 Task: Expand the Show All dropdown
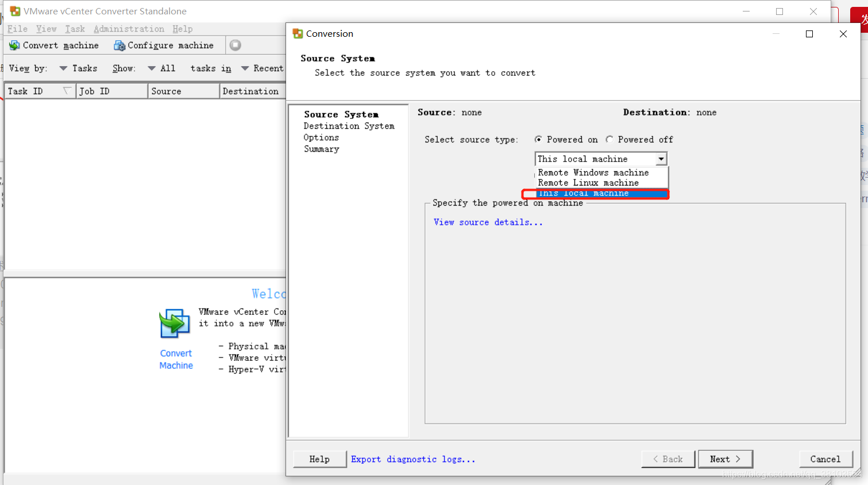pyautogui.click(x=152, y=68)
